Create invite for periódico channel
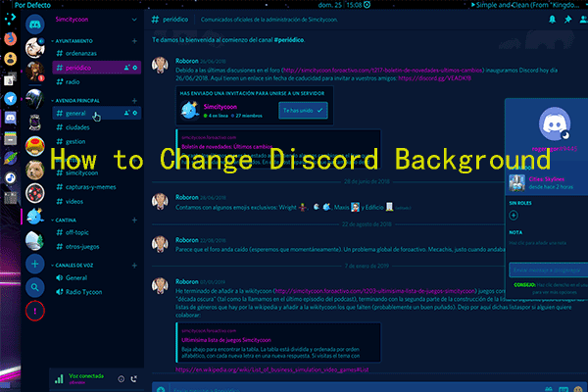588x392 pixels. coord(126,68)
